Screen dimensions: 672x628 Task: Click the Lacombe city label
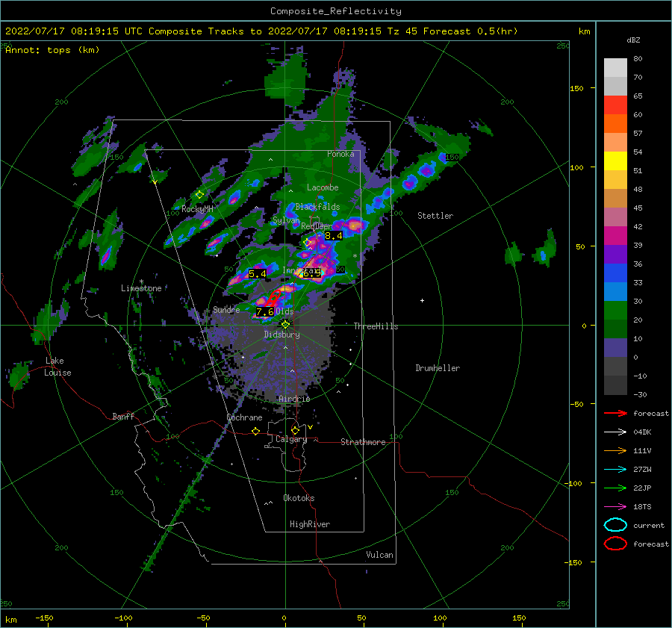323,187
